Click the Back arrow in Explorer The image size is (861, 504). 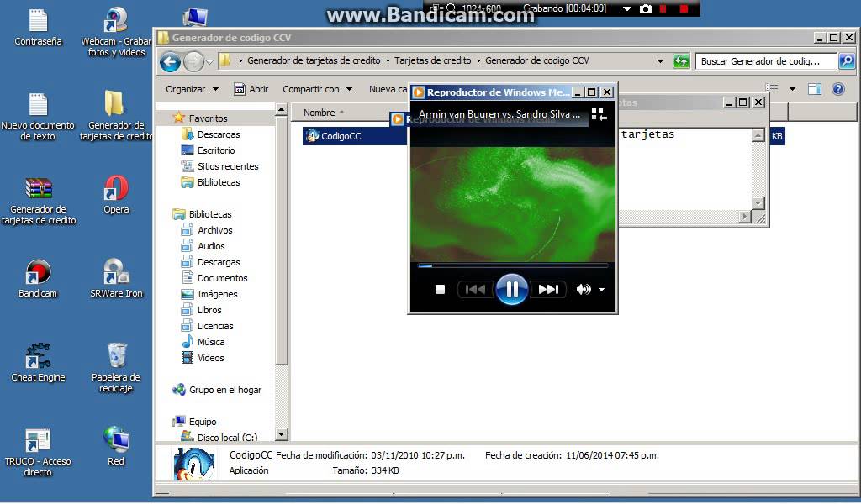(x=170, y=62)
